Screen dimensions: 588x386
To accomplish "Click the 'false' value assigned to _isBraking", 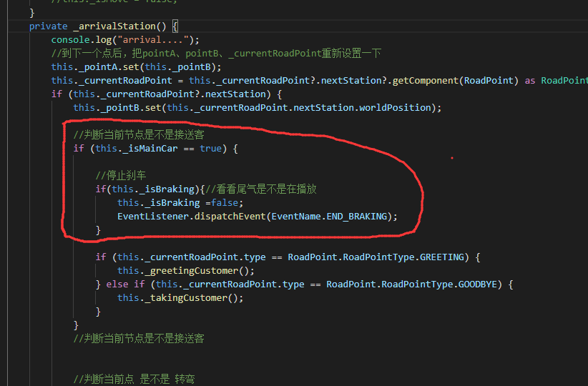I will tap(227, 203).
